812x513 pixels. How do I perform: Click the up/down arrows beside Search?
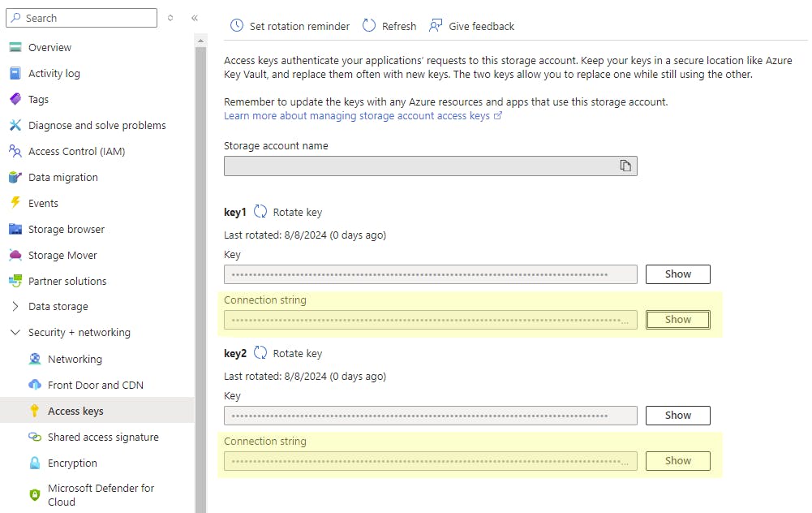click(170, 18)
